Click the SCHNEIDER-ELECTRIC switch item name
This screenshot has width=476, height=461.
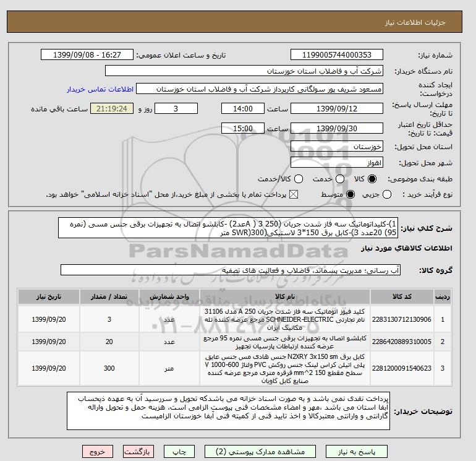coord(285,319)
